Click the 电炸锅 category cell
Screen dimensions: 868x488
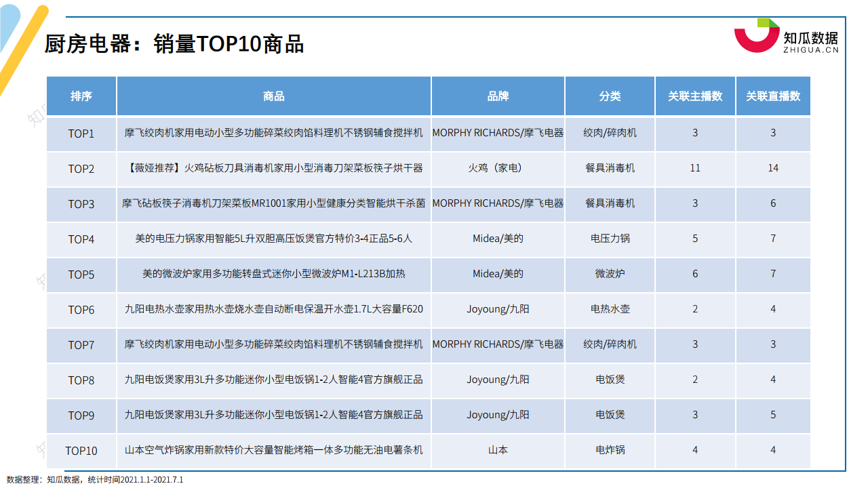(x=610, y=450)
